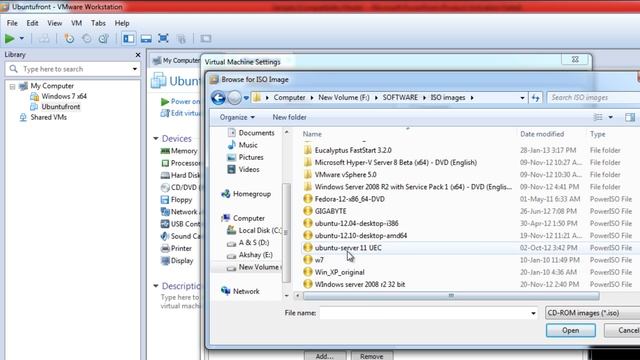Open the address bar history dropdown arrow
The width and height of the screenshot is (640, 360).
[522, 98]
